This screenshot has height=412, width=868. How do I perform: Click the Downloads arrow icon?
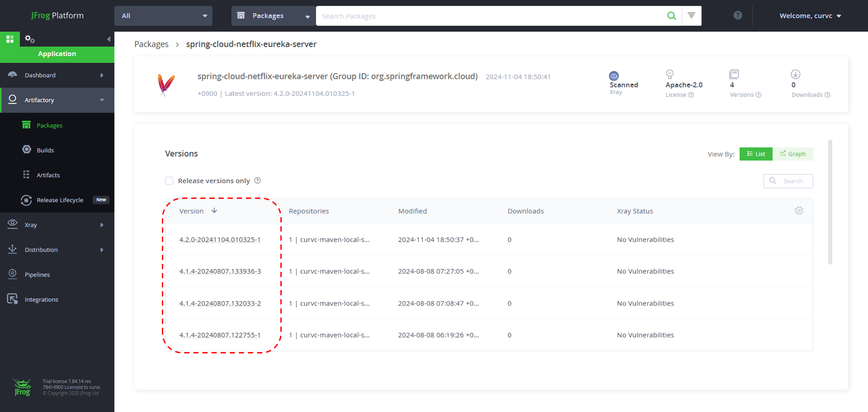[796, 74]
